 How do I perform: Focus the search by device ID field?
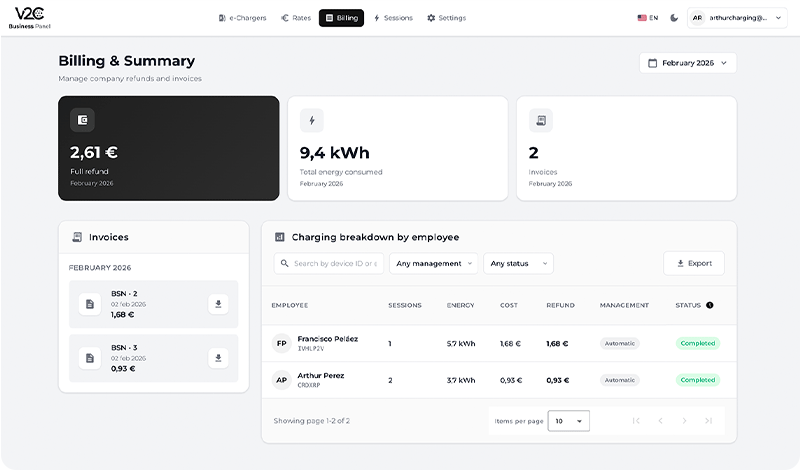pos(329,264)
